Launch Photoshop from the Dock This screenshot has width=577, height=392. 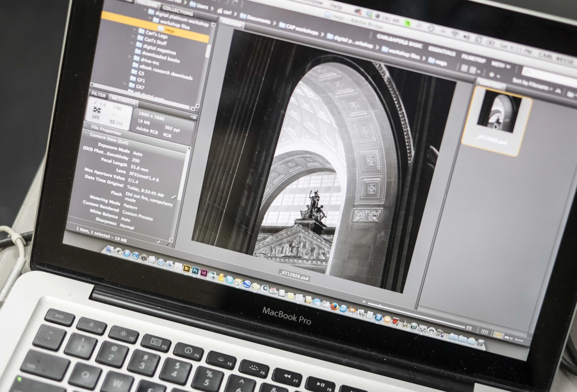pos(195,270)
